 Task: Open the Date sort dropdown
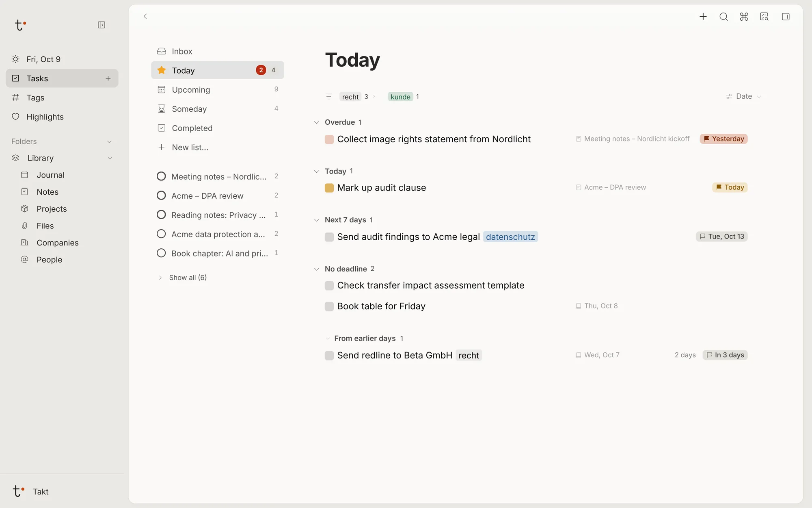744,96
